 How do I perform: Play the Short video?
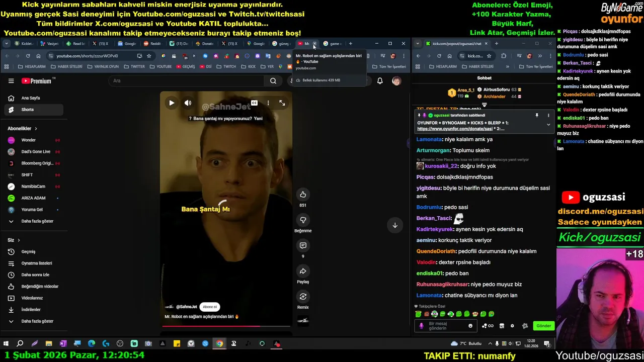172,103
